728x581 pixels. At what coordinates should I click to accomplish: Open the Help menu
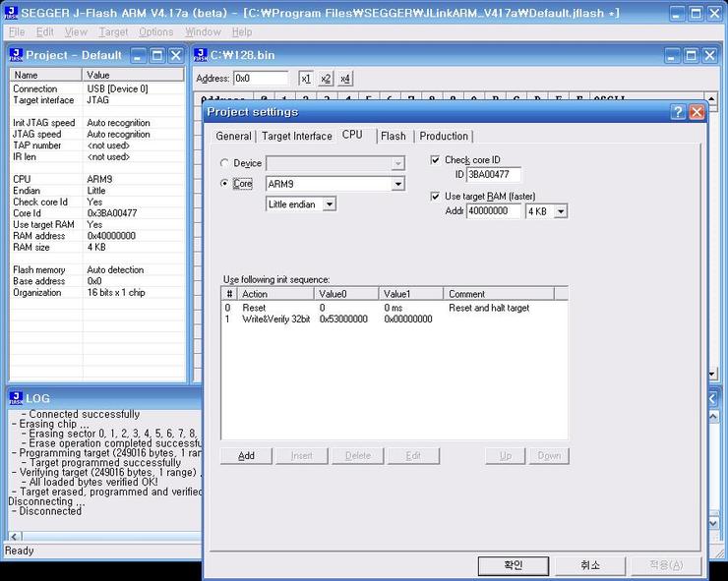(x=242, y=32)
